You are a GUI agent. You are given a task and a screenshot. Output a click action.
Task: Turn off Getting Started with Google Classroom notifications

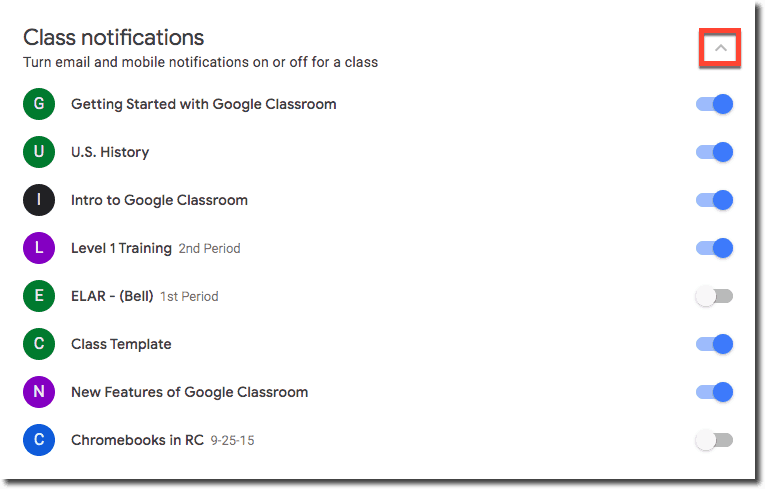pyautogui.click(x=714, y=104)
